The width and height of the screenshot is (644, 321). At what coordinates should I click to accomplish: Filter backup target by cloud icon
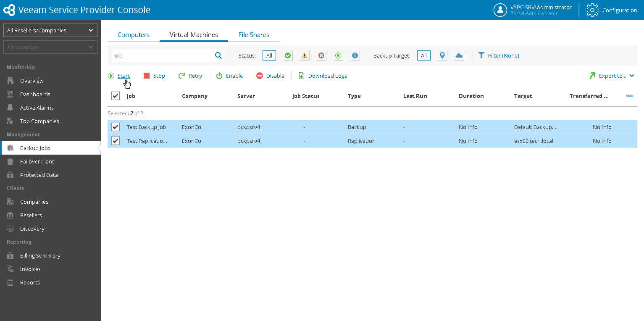click(x=459, y=55)
